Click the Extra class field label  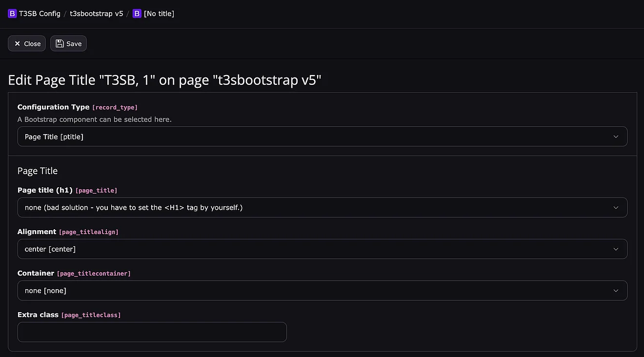pos(38,315)
